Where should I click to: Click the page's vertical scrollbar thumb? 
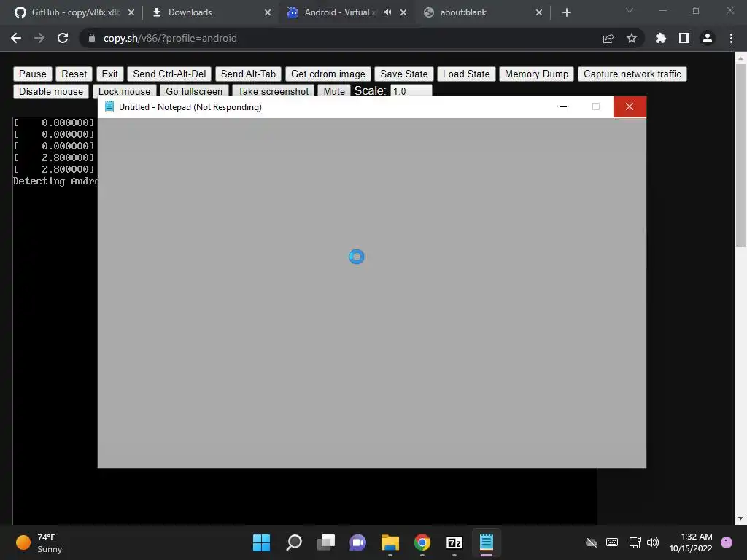[x=740, y=156]
